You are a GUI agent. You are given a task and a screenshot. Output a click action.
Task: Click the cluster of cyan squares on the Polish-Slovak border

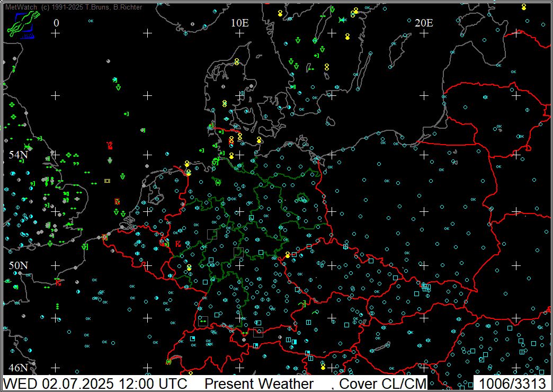pos(426,287)
